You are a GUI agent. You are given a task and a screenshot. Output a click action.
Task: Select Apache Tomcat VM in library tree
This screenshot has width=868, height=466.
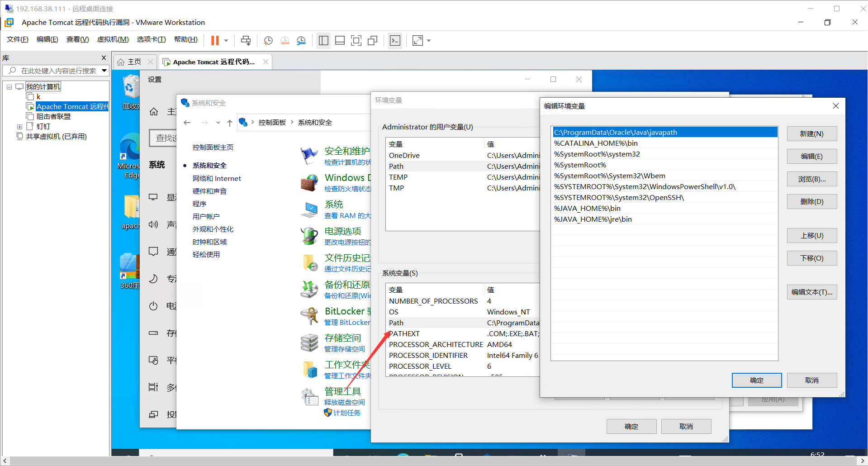(72, 107)
